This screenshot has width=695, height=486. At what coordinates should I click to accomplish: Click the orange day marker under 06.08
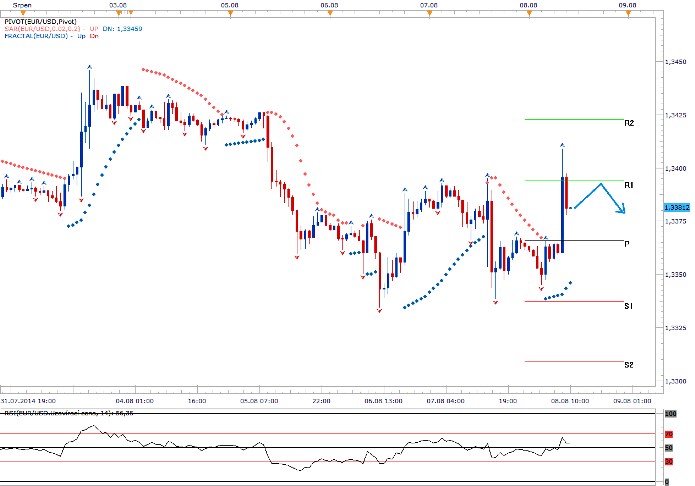[x=330, y=13]
